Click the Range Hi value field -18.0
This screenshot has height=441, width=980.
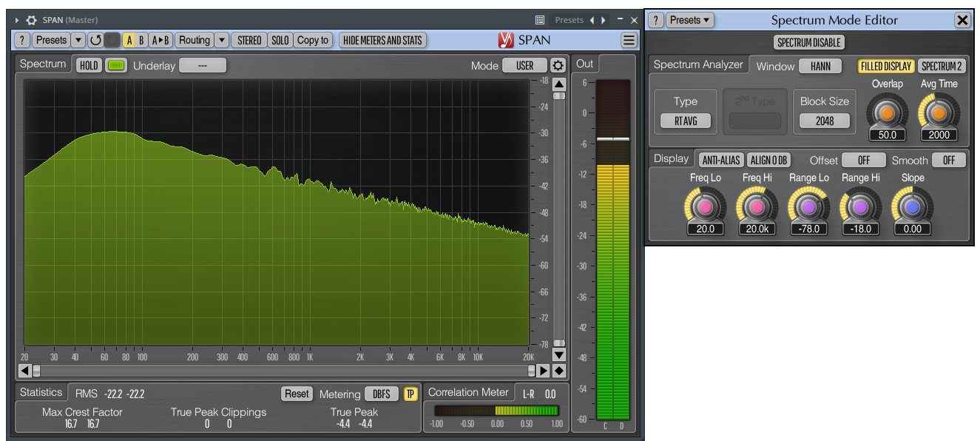tap(861, 229)
